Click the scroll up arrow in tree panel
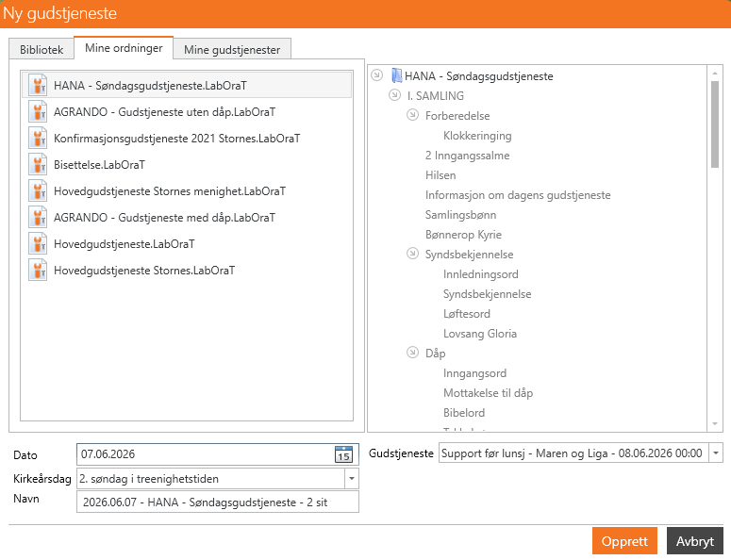Viewport: 731px width, 560px height. [715, 73]
